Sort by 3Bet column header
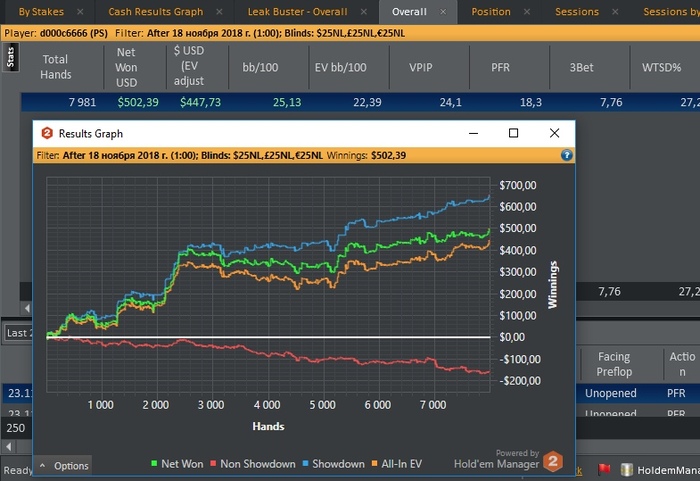The width and height of the screenshot is (700, 481). 581,67
